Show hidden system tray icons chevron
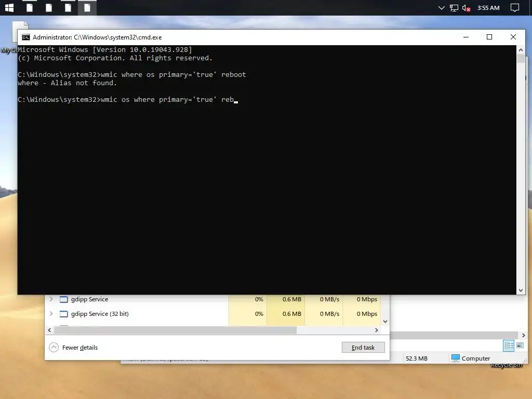Viewport: 532px width, 399px height. (441, 8)
